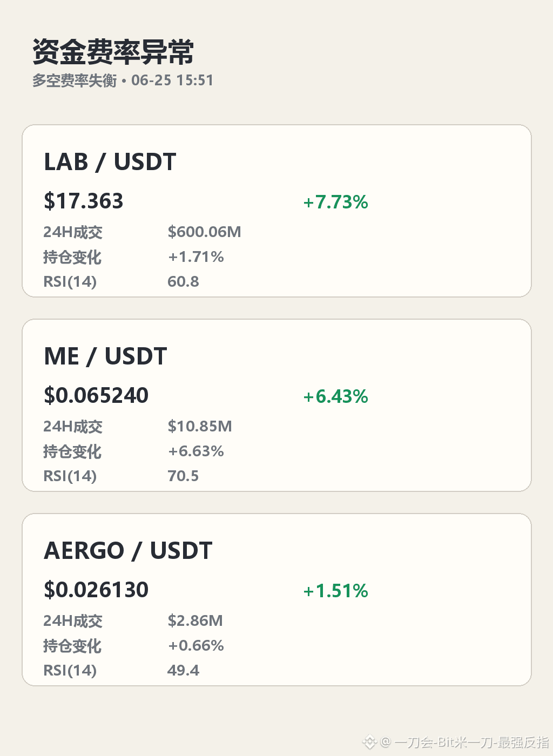553x756 pixels.
Task: Click ME open interest change +6.63%
Action: [196, 451]
